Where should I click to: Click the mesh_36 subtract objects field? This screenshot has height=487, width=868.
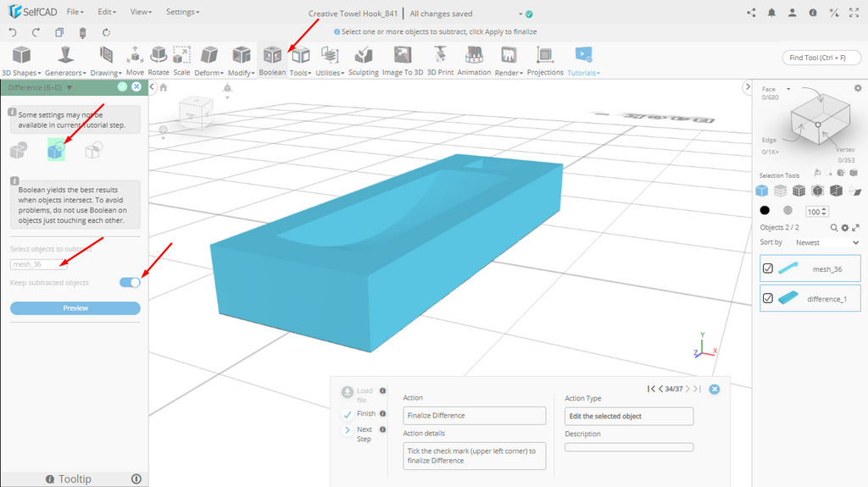[x=39, y=264]
